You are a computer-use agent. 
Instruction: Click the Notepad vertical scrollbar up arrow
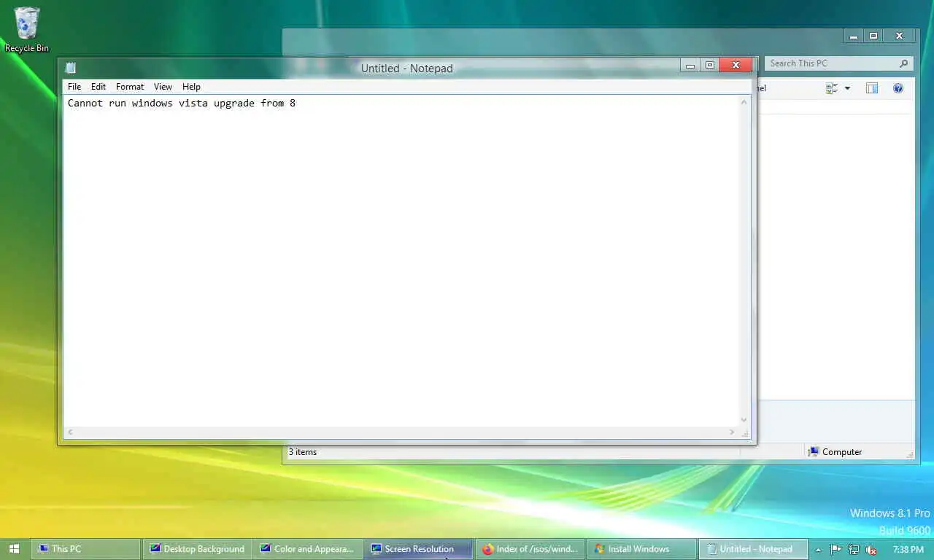pos(744,102)
